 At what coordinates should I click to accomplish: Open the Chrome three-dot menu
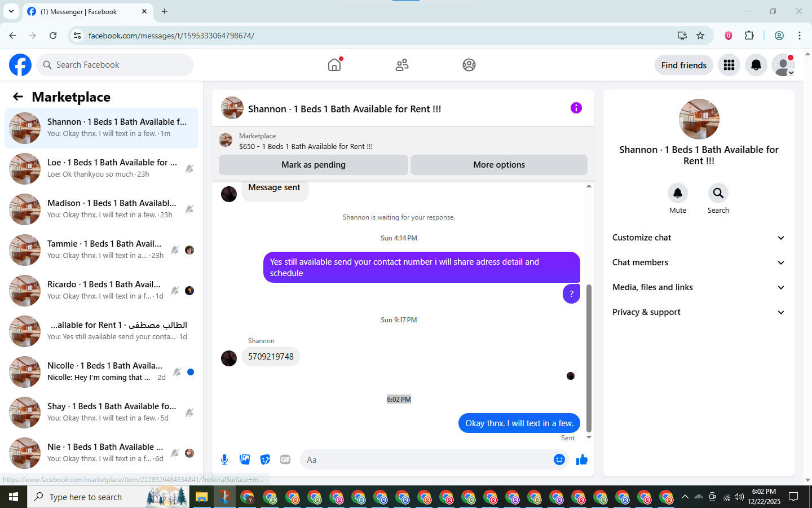800,36
